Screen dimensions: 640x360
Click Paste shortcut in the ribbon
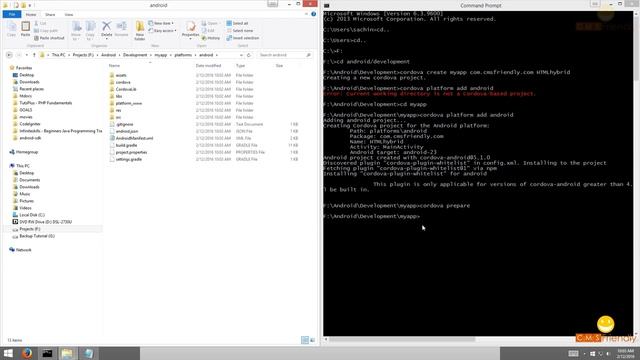pyautogui.click(x=49, y=38)
